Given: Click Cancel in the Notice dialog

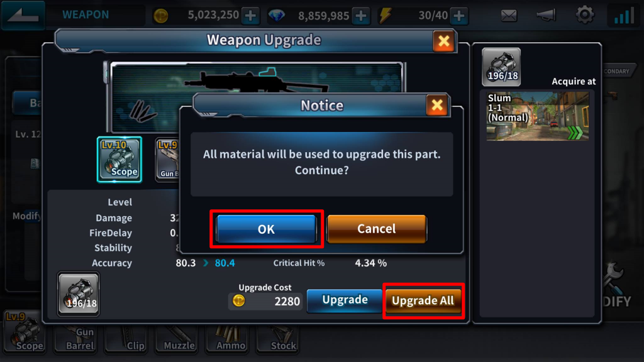Looking at the screenshot, I should (x=376, y=229).
